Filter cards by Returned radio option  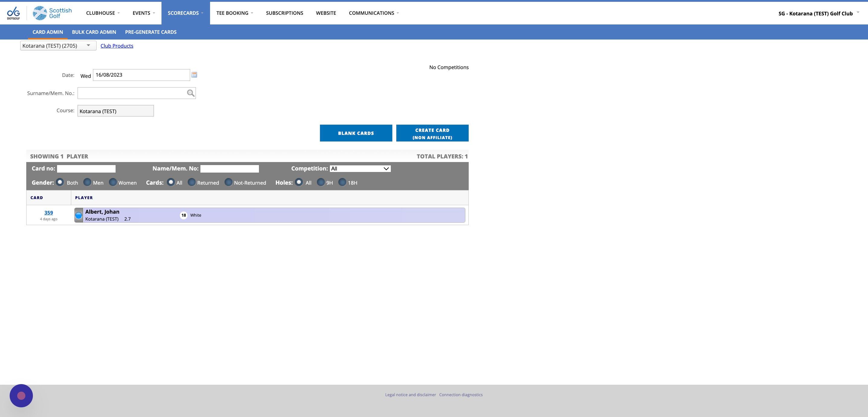[191, 182]
